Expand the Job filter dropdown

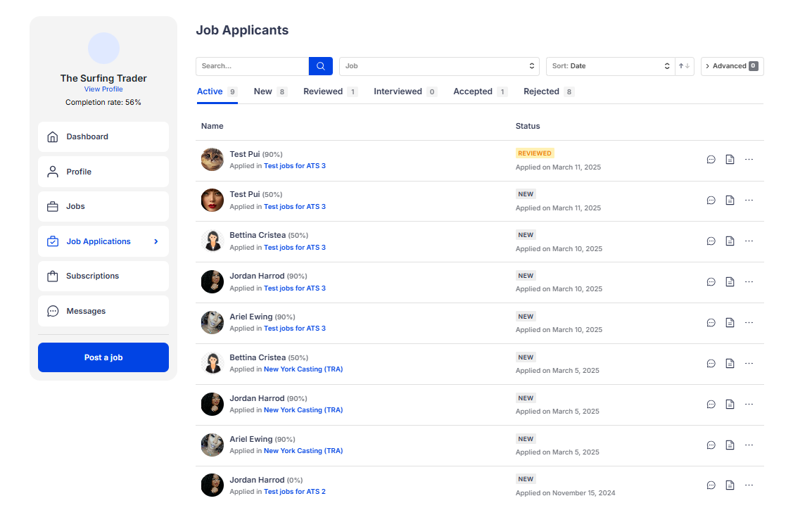[x=439, y=66]
